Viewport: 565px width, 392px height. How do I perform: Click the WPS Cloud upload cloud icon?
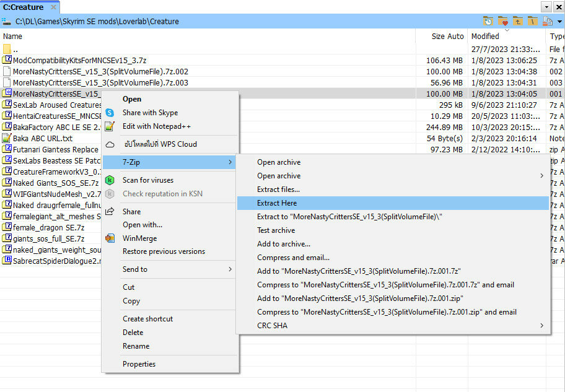[110, 144]
